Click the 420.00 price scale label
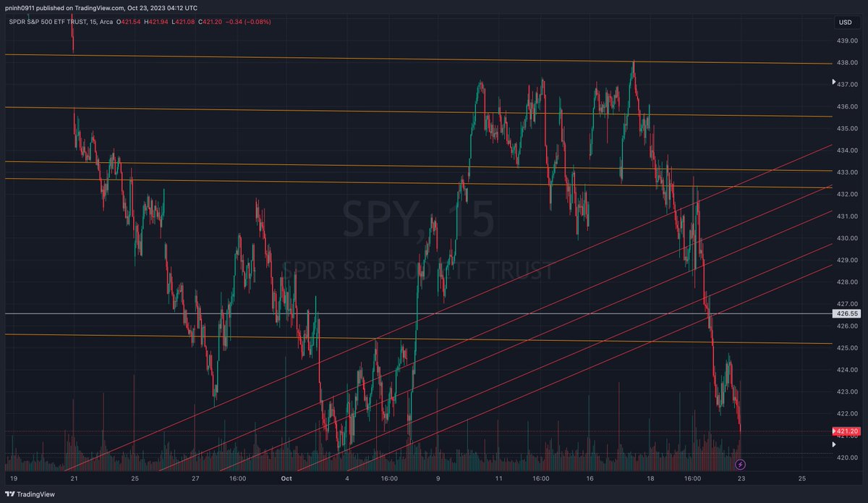868x503 pixels. coord(848,457)
